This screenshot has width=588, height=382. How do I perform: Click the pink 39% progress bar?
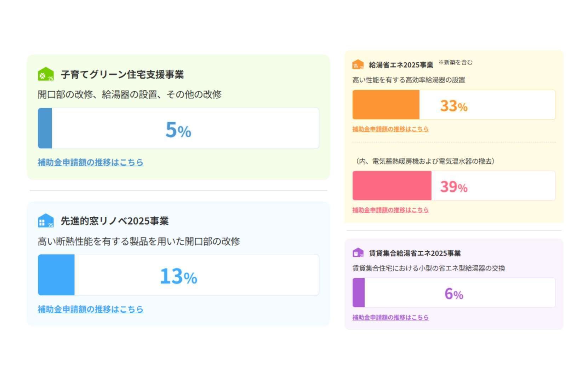click(453, 186)
